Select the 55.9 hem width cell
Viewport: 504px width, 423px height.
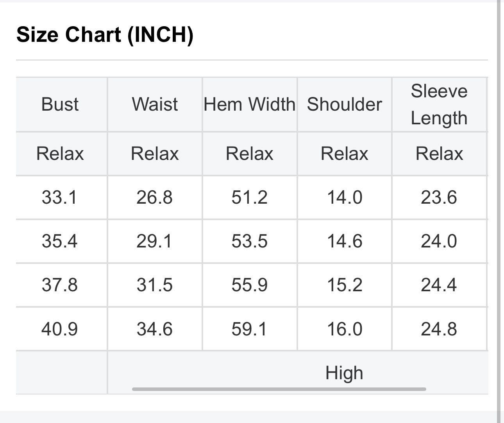tap(249, 285)
